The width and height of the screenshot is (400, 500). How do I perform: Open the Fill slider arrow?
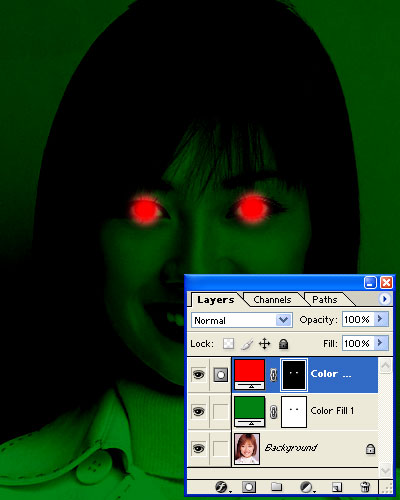click(381, 343)
